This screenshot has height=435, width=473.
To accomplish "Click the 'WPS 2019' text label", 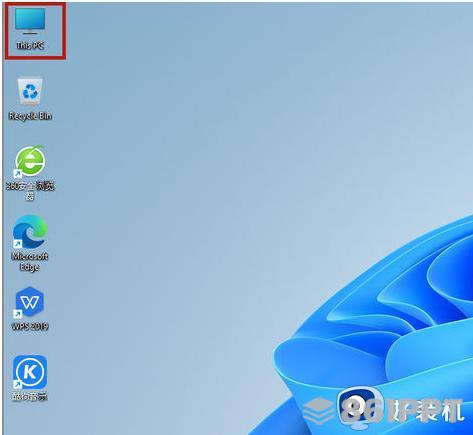I will tap(30, 326).
